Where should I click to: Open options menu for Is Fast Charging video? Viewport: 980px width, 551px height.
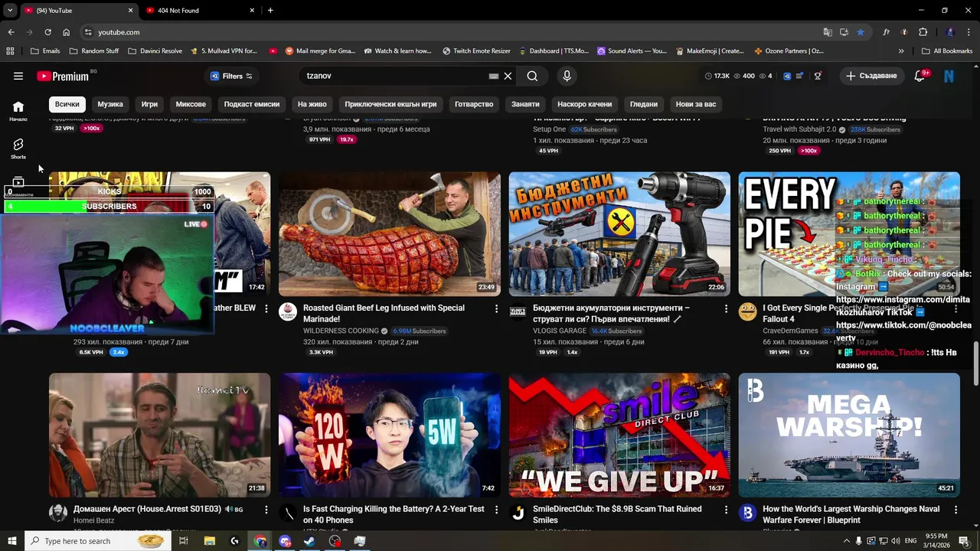(x=496, y=510)
